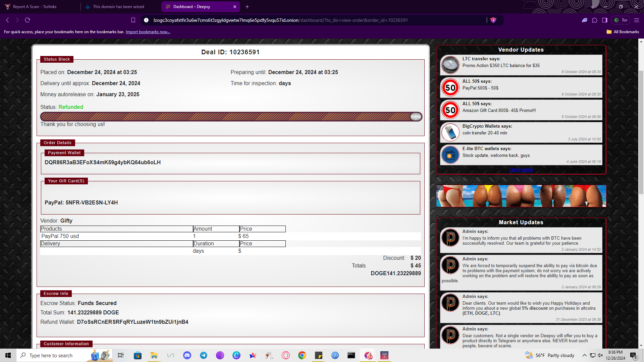Viewport: 644px width, 362px height.
Task: Click the Happy Holidays Admin post avatar
Action: point(450,303)
